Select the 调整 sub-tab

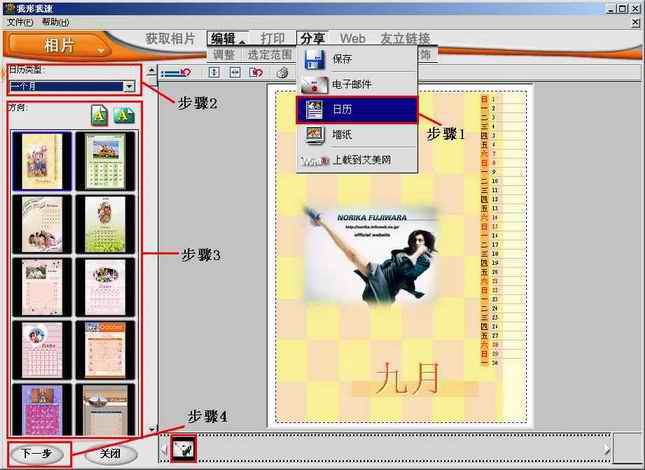click(223, 54)
